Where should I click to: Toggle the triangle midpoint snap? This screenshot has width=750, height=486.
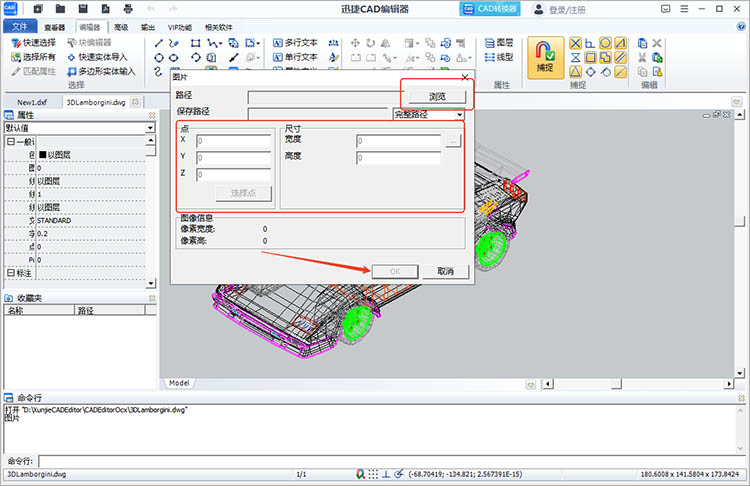click(575, 72)
